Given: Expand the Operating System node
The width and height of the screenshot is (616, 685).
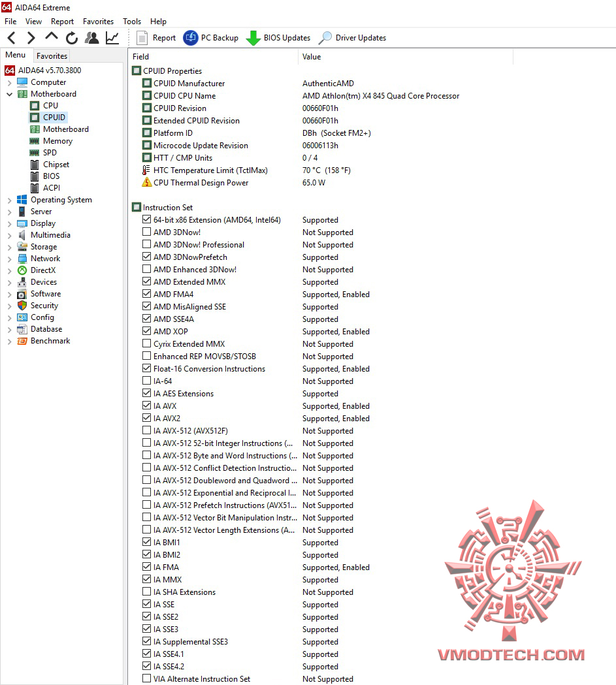Looking at the screenshot, I should (x=9, y=200).
